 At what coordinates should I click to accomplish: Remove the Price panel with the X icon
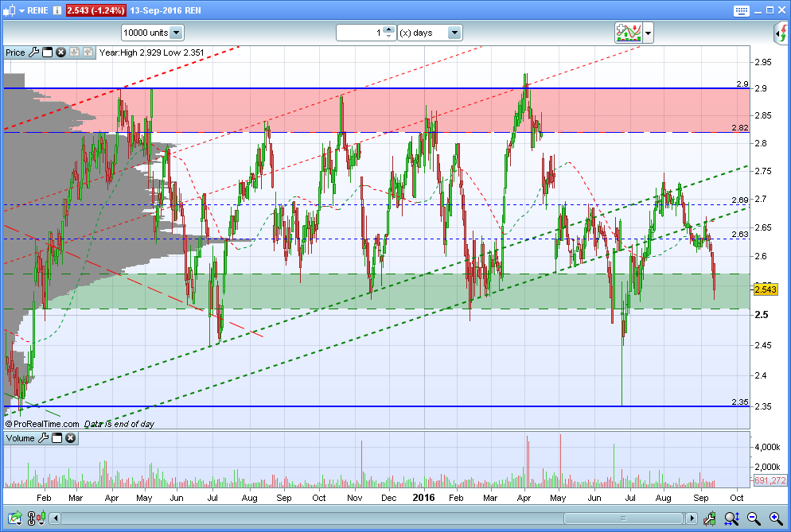61,52
